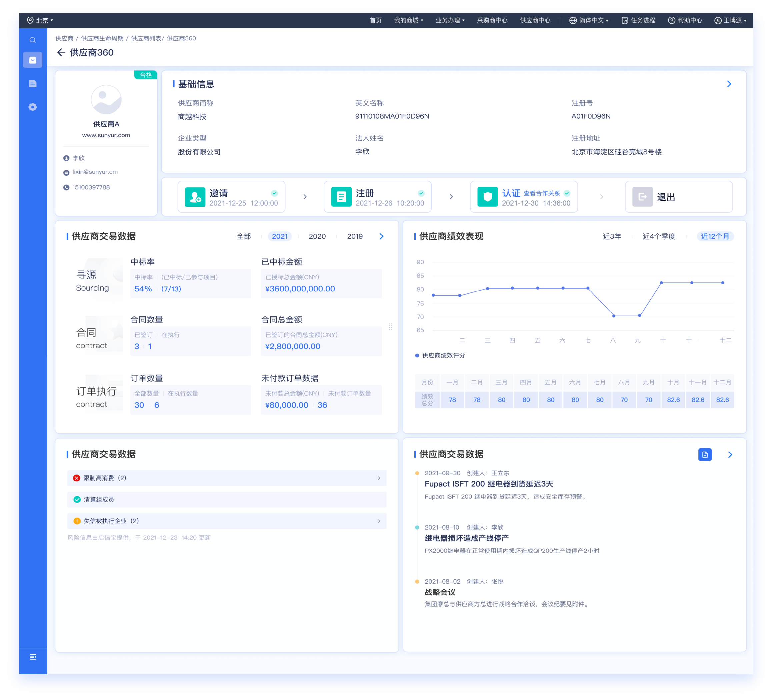Image resolution: width=773 pixels, height=700 pixels.
Task: Go to 首页 in top navigation
Action: (x=375, y=20)
